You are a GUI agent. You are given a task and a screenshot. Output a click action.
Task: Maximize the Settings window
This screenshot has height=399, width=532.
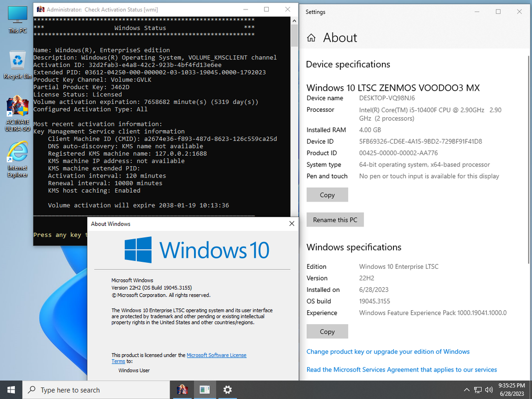pyautogui.click(x=498, y=11)
